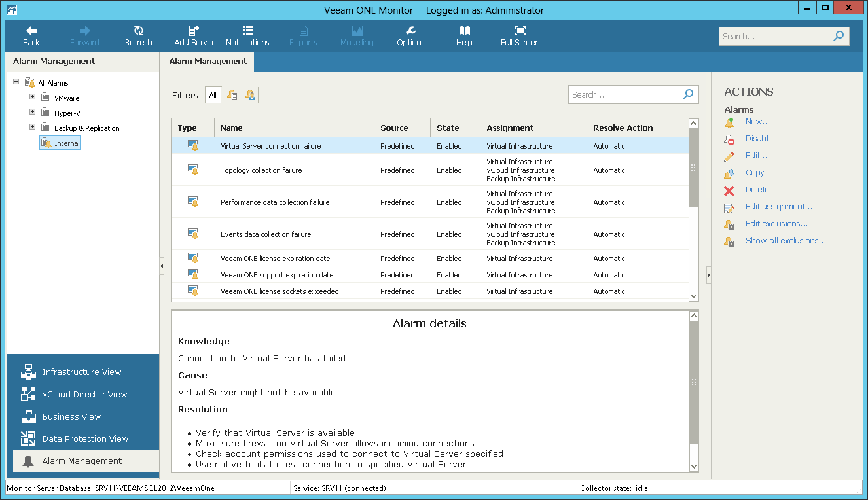Open Notifications settings from toolbar
The height and width of the screenshot is (500, 868).
point(247,36)
